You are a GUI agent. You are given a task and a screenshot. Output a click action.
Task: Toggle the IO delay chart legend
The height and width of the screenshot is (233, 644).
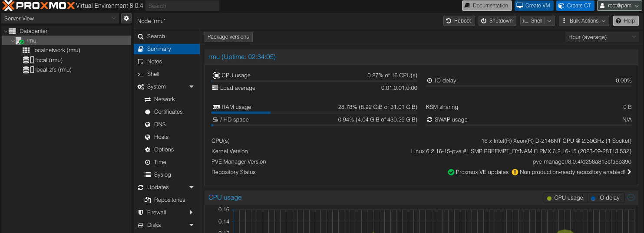click(x=606, y=198)
